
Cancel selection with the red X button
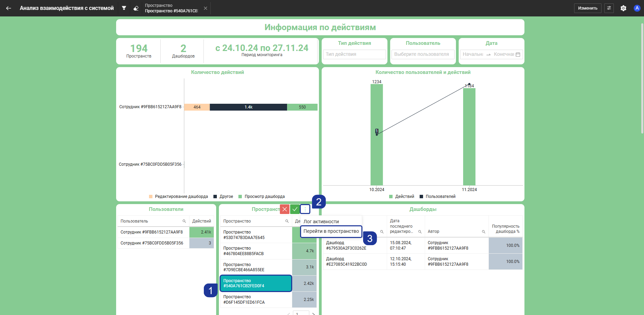285,209
